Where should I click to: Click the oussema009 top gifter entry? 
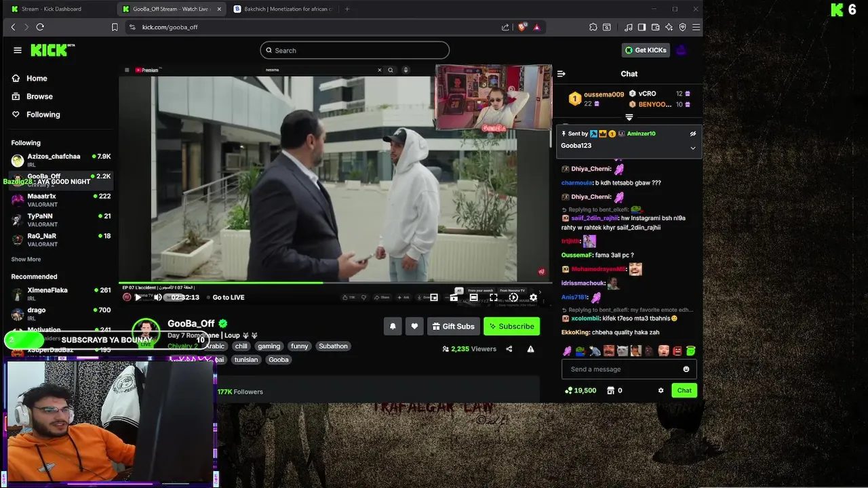[596, 99]
